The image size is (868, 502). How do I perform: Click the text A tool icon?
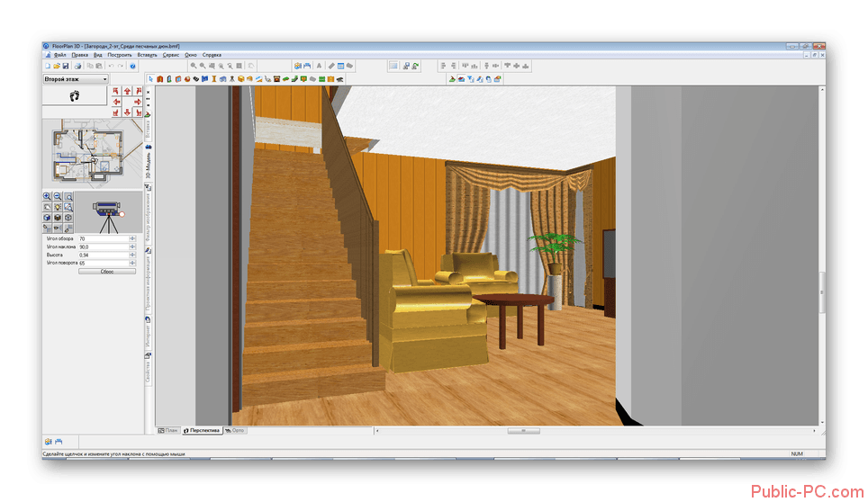pos(319,66)
